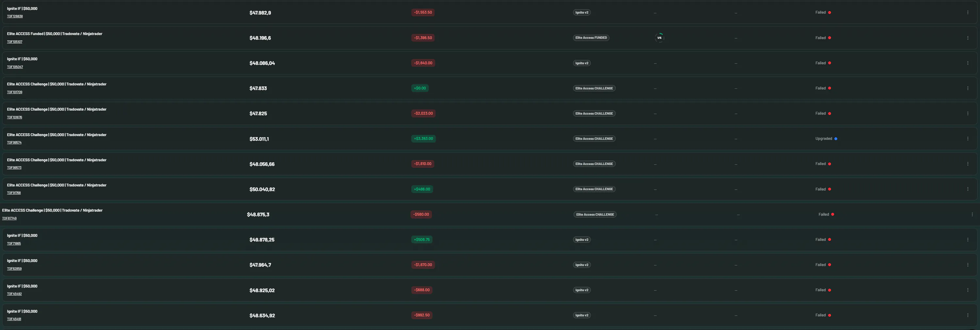The width and height of the screenshot is (980, 330).
Task: Open account ID link TOF105107
Action: (x=14, y=42)
